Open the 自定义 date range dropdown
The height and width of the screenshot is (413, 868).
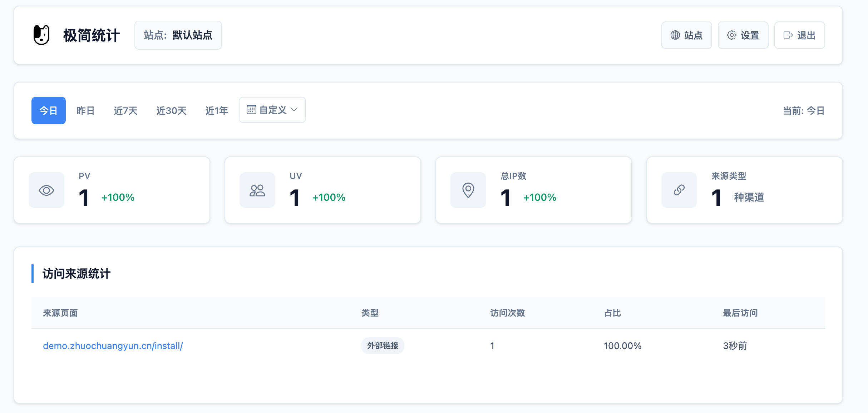coord(272,110)
